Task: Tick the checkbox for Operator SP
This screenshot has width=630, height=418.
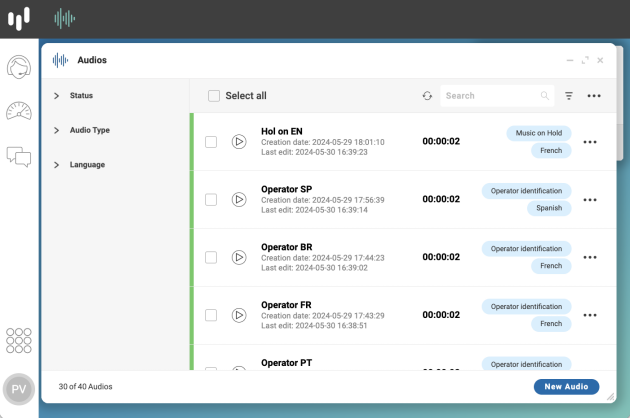Action: click(211, 199)
